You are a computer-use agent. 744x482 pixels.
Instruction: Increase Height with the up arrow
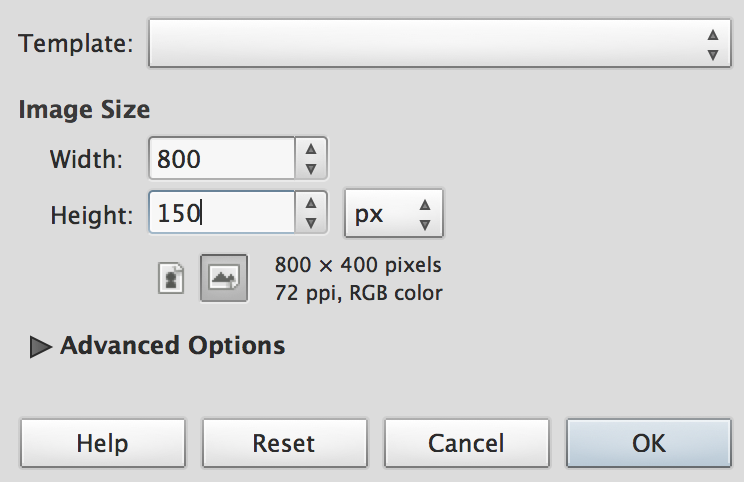click(311, 203)
